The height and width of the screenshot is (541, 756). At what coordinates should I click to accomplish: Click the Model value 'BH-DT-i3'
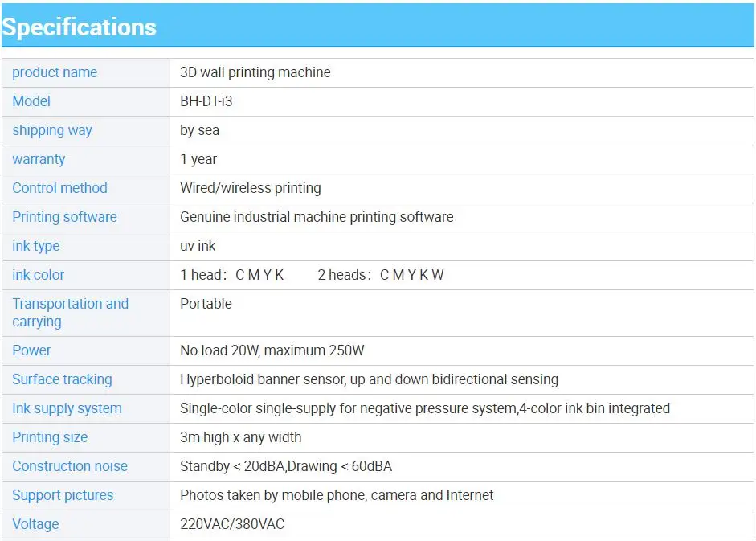coord(206,101)
